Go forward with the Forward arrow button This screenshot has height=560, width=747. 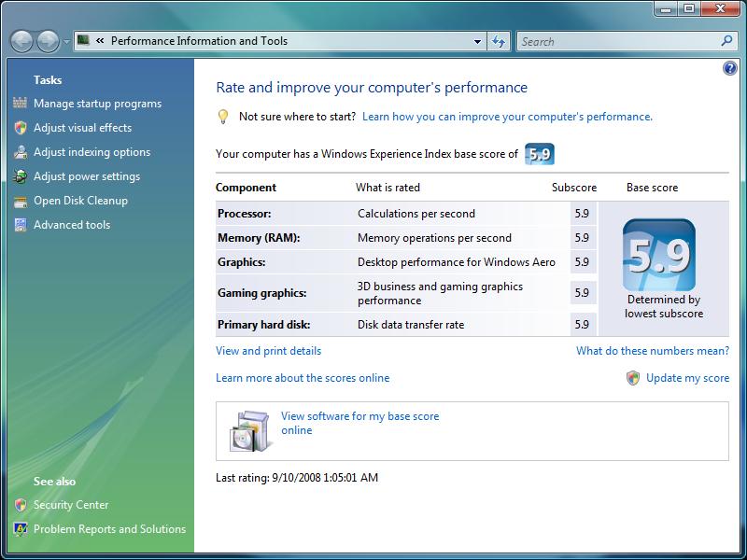coord(49,42)
